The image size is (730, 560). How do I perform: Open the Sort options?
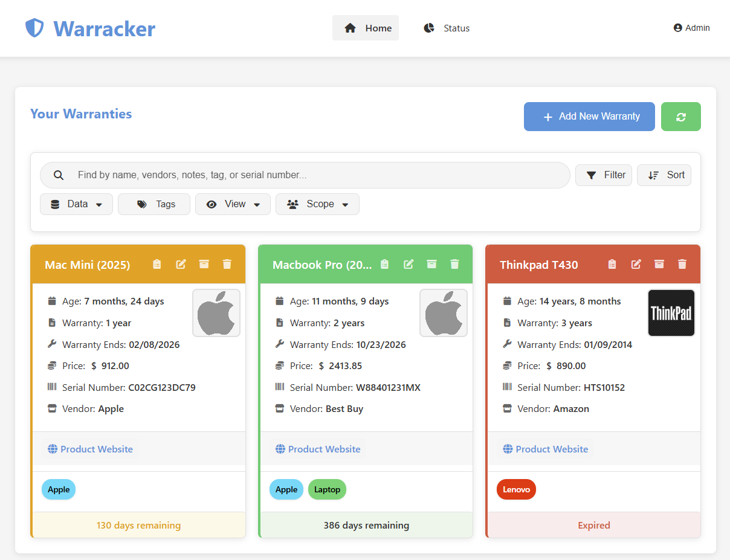664,175
